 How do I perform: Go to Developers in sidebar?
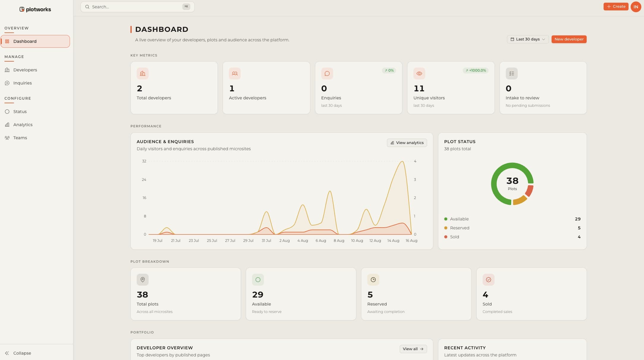(x=35, y=70)
